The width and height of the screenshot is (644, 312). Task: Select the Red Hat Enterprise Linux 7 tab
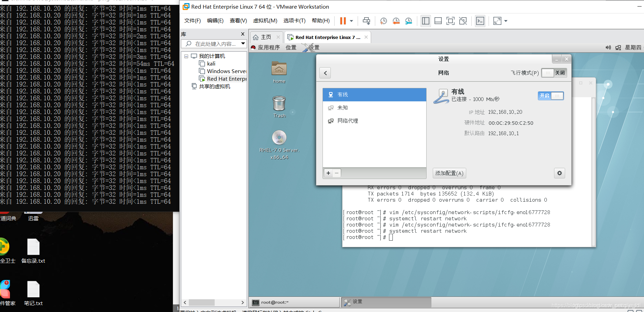(328, 37)
